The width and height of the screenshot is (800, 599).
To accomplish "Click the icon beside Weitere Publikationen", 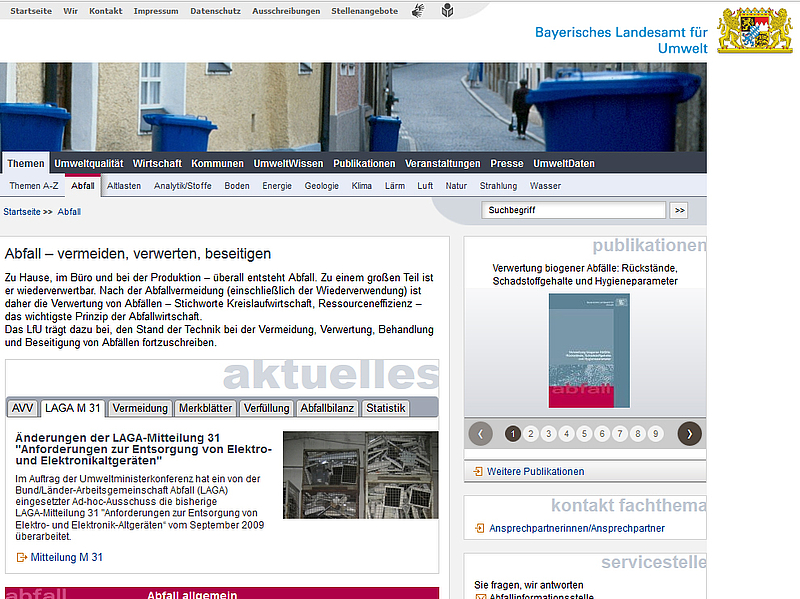I will [478, 471].
